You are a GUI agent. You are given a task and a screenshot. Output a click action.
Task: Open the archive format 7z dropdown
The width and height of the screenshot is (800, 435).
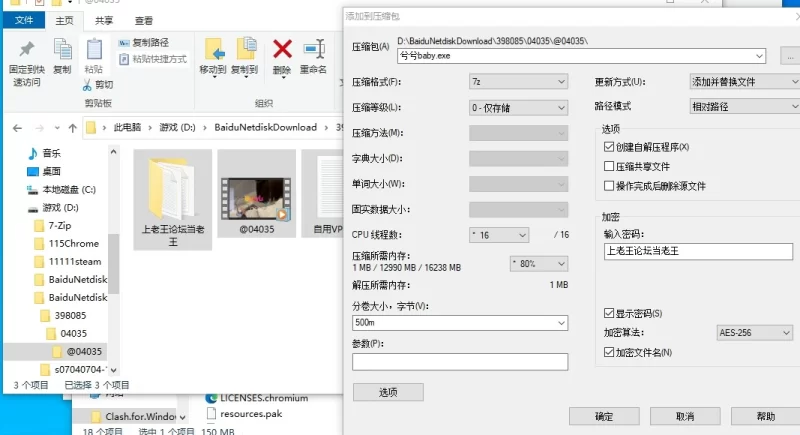[x=518, y=82]
